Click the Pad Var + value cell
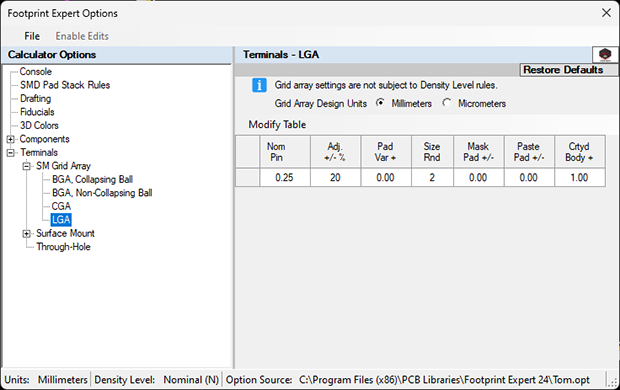620x390 pixels. point(386,178)
